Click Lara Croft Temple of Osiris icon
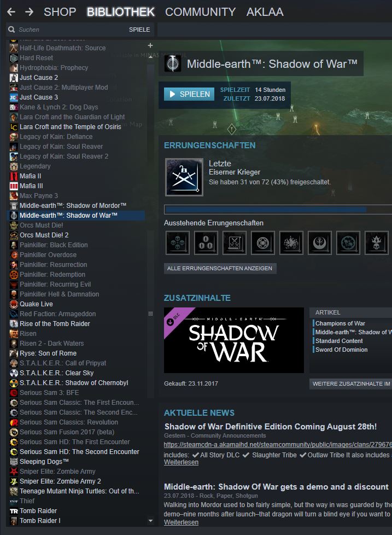The width and height of the screenshot is (392, 535). pos(14,127)
